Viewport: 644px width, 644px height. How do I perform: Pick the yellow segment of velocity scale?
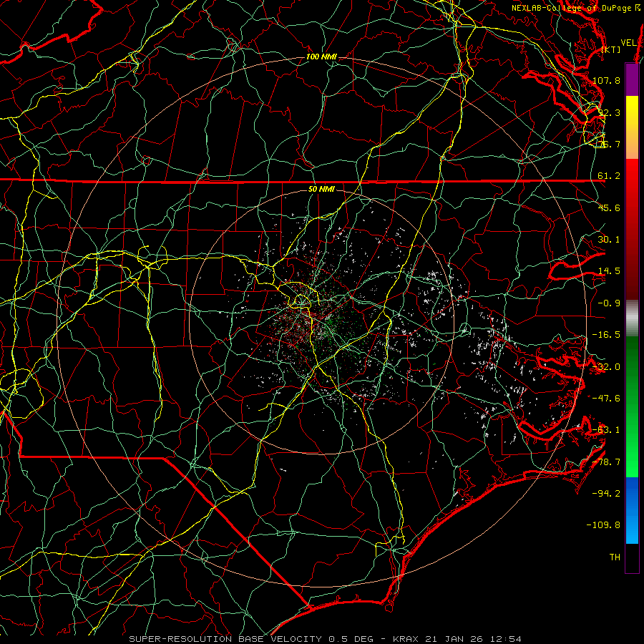632,112
